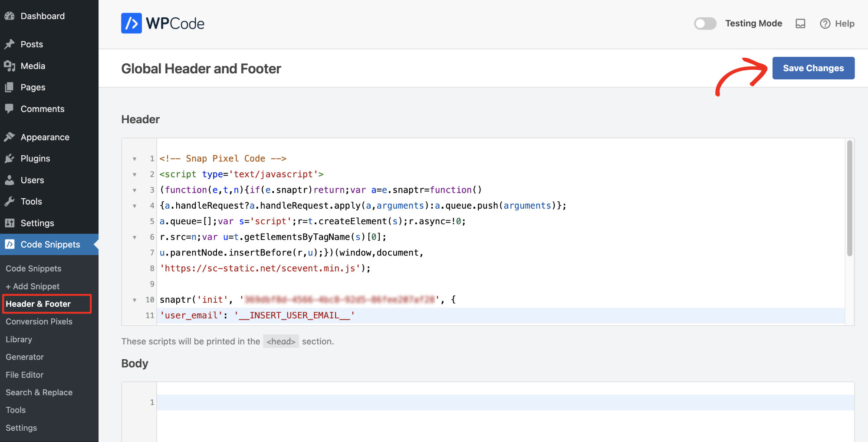This screenshot has height=442, width=868.
Task: Click the a.queue=[] code line
Action: 312,221
